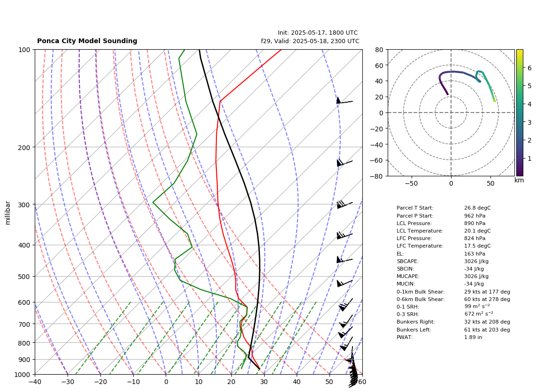Click the 'PWAT:' label
Image resolution: width=536 pixels, height=392 pixels.
click(405, 337)
